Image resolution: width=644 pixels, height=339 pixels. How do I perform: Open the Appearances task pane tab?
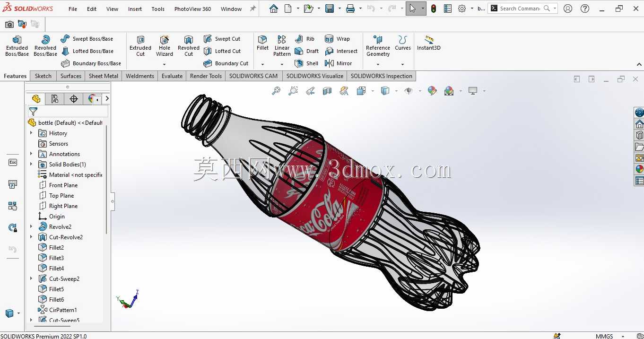[x=639, y=169]
